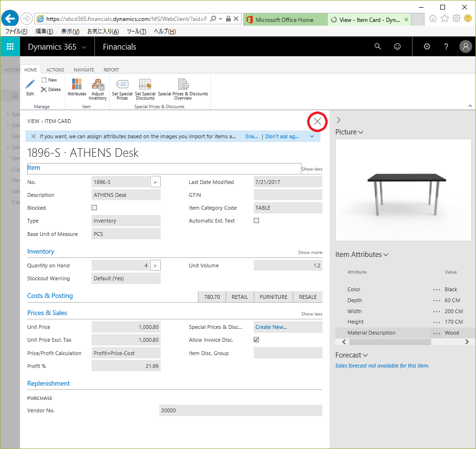Switch to Microsoft Office Home browser tab
476x449 pixels.
click(x=285, y=20)
